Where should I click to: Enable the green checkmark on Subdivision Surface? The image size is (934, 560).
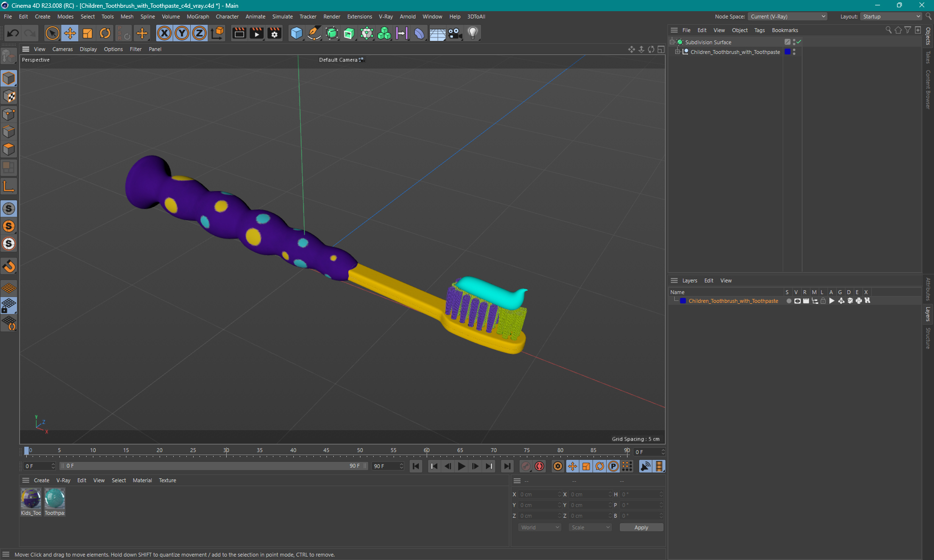(799, 41)
